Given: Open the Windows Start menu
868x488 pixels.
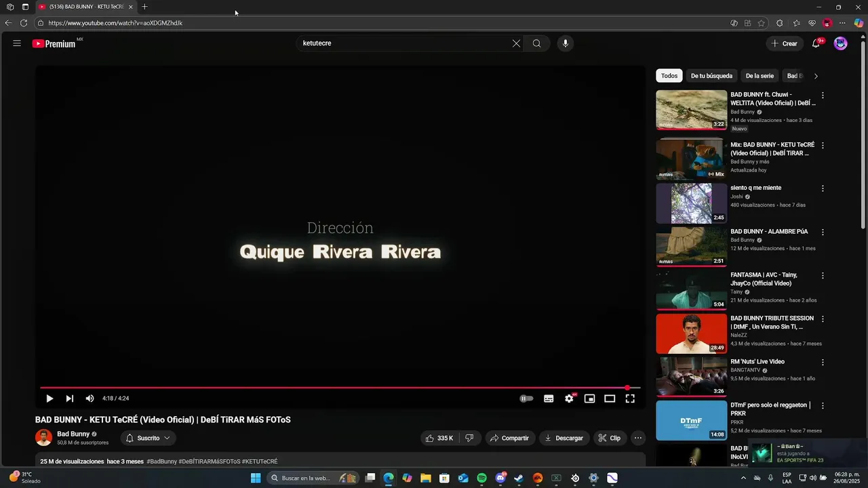Looking at the screenshot, I should click(x=256, y=478).
